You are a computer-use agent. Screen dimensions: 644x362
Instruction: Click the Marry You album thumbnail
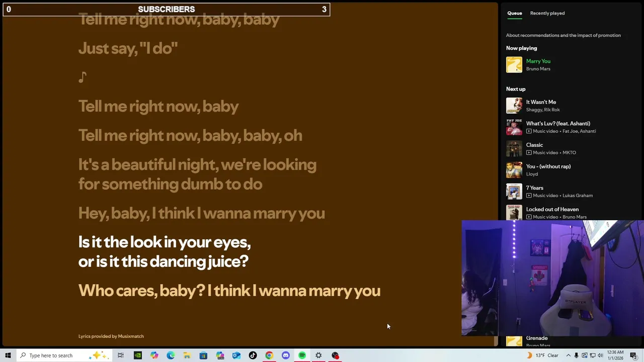click(514, 65)
